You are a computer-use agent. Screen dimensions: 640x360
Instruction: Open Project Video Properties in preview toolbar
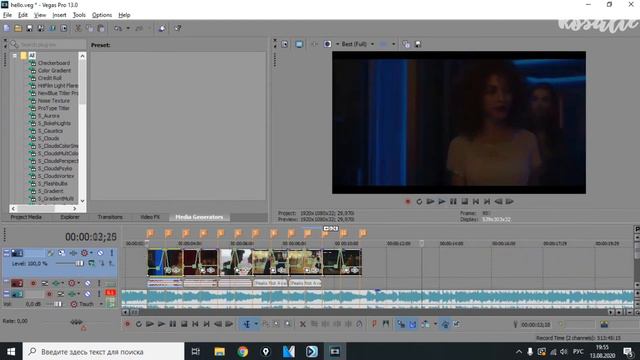pyautogui.click(x=285, y=44)
